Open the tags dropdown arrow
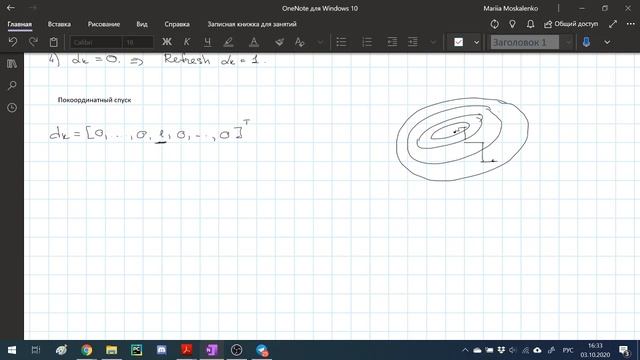 pos(476,42)
